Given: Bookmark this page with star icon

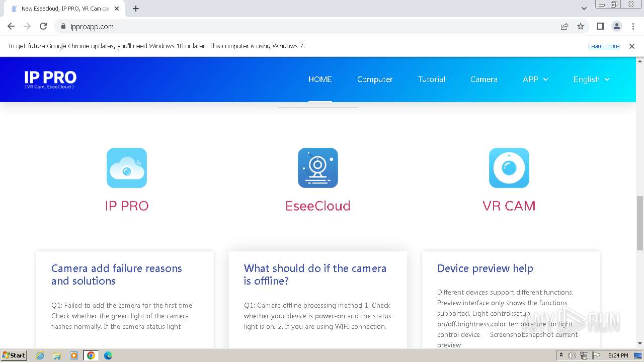Looking at the screenshot, I should (x=581, y=27).
